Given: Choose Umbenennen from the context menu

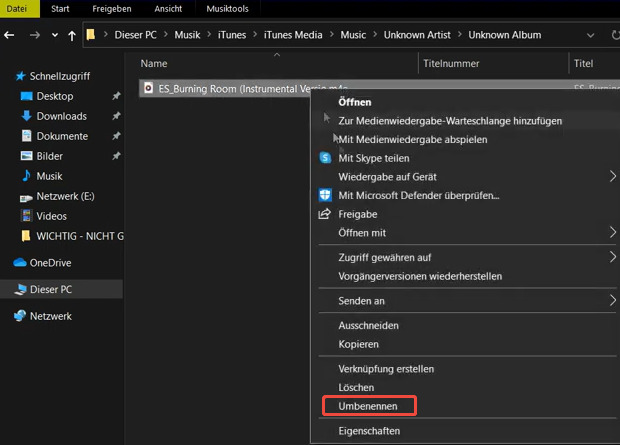Looking at the screenshot, I should 368,406.
